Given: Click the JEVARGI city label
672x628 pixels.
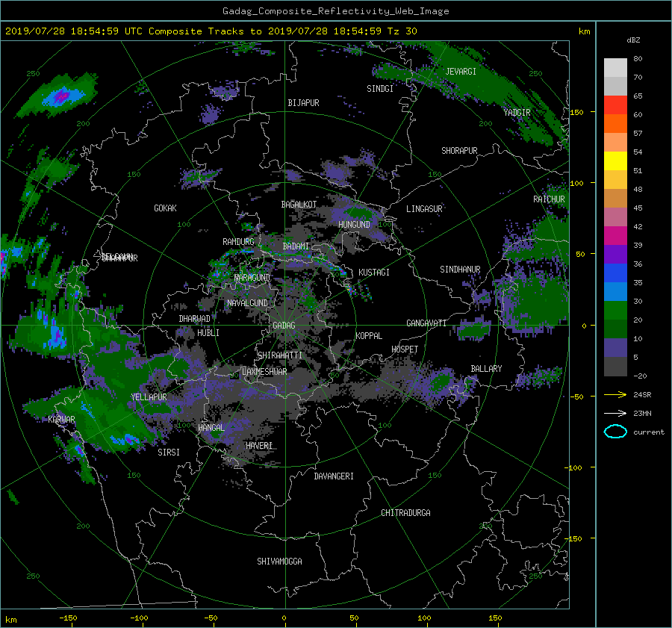Looking at the screenshot, I should click(461, 72).
